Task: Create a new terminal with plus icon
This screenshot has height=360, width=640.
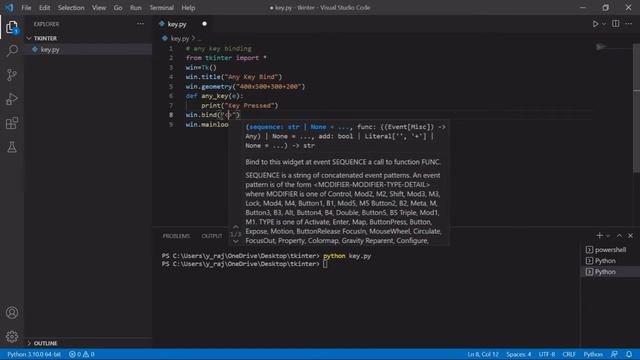Action: pos(599,236)
